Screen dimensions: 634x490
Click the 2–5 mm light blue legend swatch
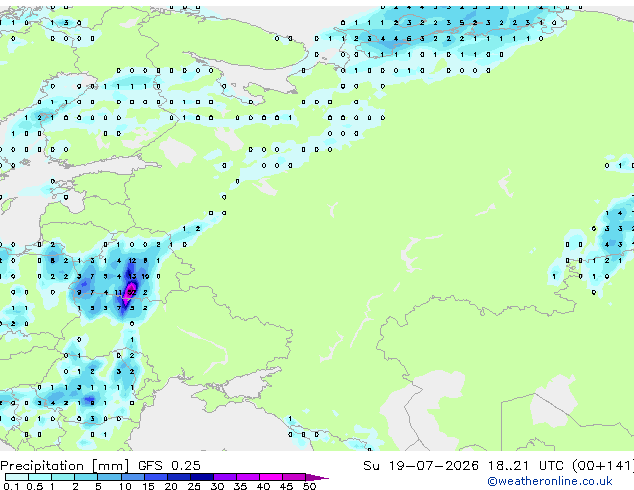(86, 477)
